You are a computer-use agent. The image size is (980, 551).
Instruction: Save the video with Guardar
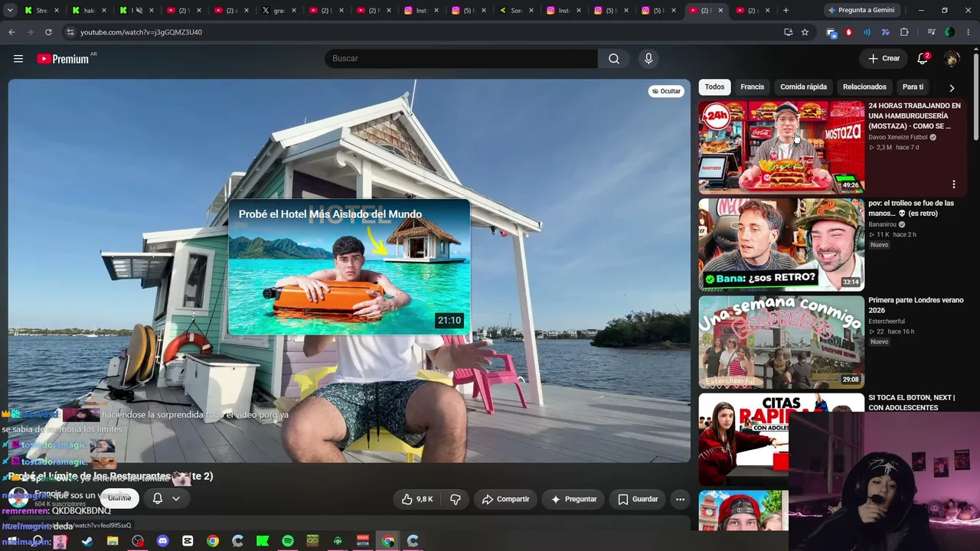click(638, 499)
